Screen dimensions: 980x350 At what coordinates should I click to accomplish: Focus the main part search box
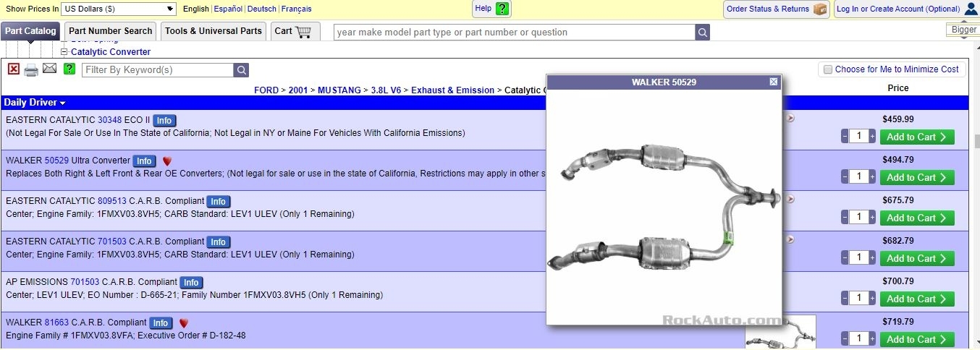point(514,32)
